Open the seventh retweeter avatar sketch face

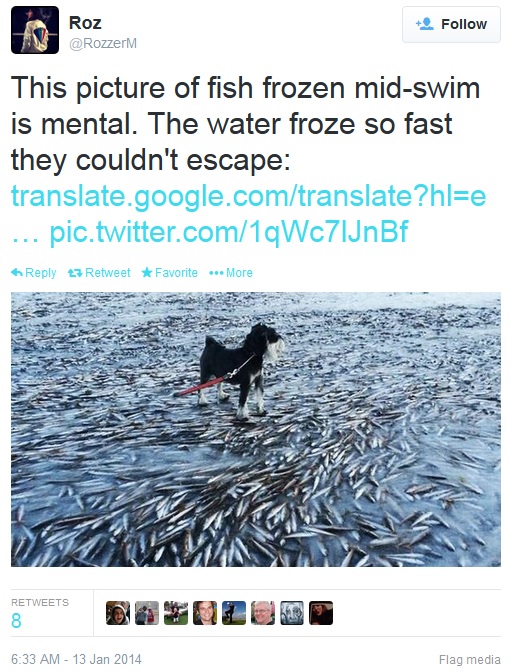tap(292, 613)
